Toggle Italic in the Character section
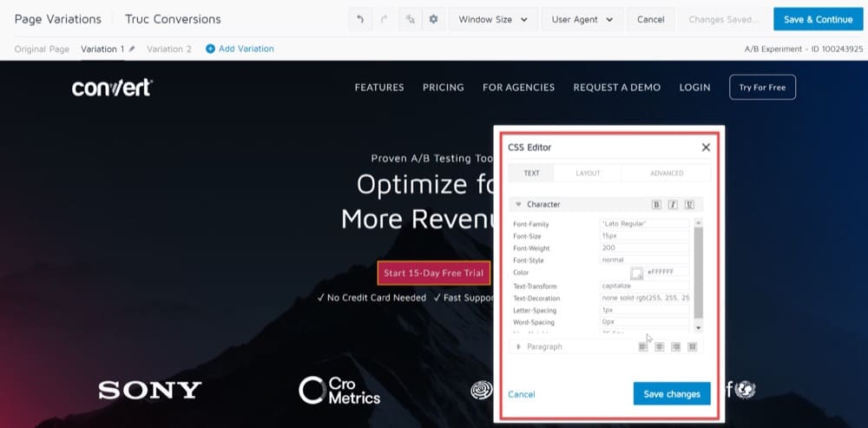The width and height of the screenshot is (868, 428). [x=673, y=204]
